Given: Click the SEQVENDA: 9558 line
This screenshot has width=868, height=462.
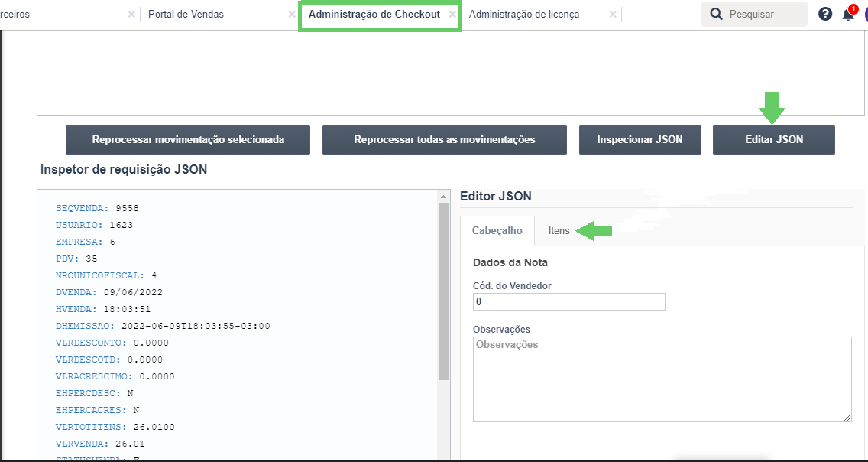Looking at the screenshot, I should [x=98, y=208].
